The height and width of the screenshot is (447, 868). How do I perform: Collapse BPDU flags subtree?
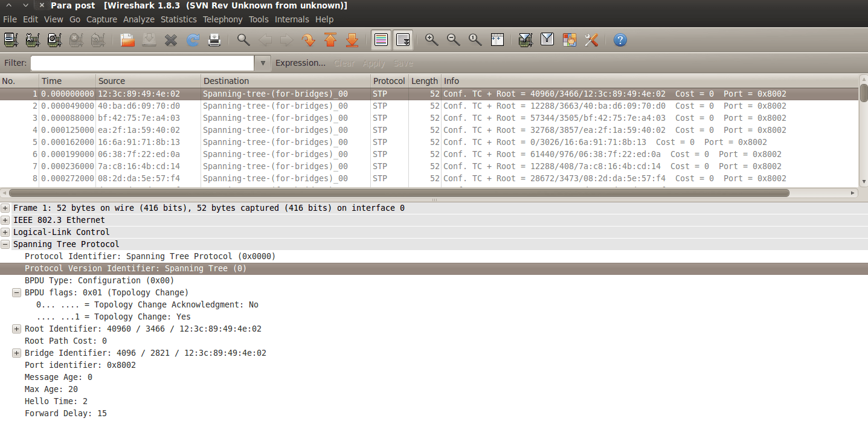[x=17, y=292]
